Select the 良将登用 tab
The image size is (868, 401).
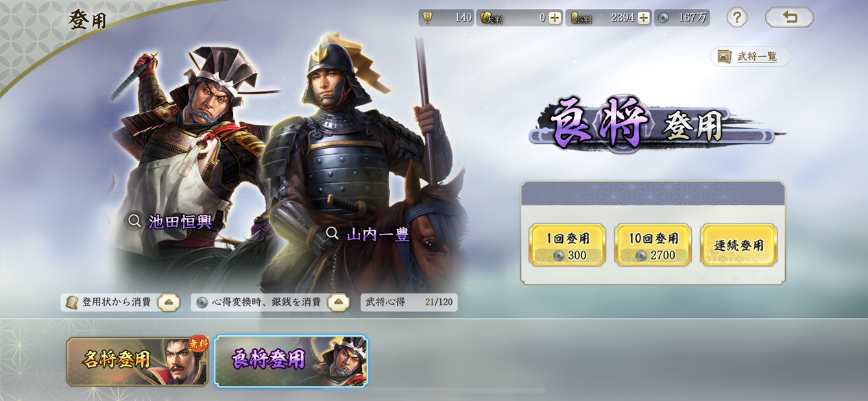click(291, 361)
